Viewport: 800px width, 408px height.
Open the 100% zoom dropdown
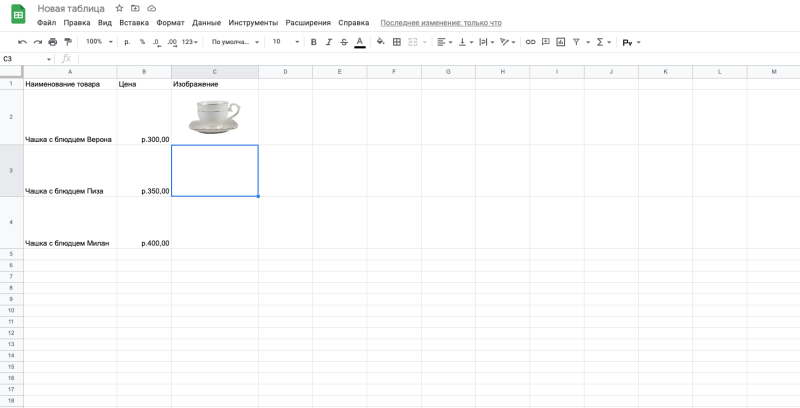point(99,42)
